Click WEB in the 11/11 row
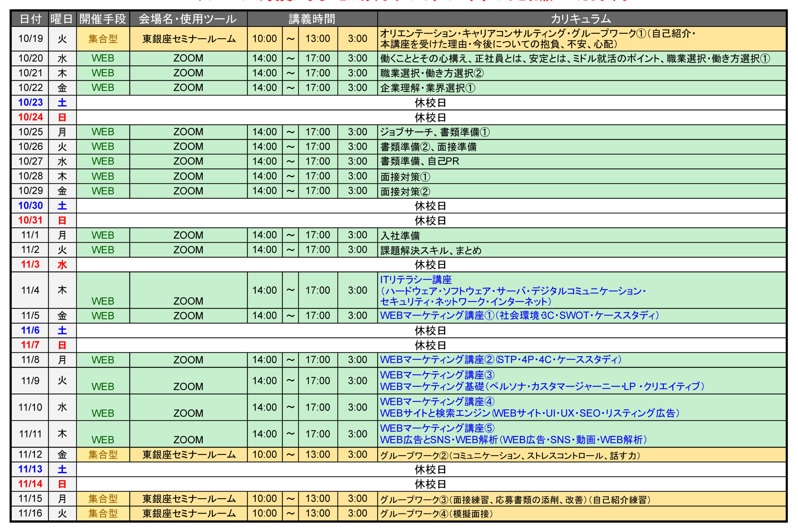798x532 pixels. tap(103, 434)
